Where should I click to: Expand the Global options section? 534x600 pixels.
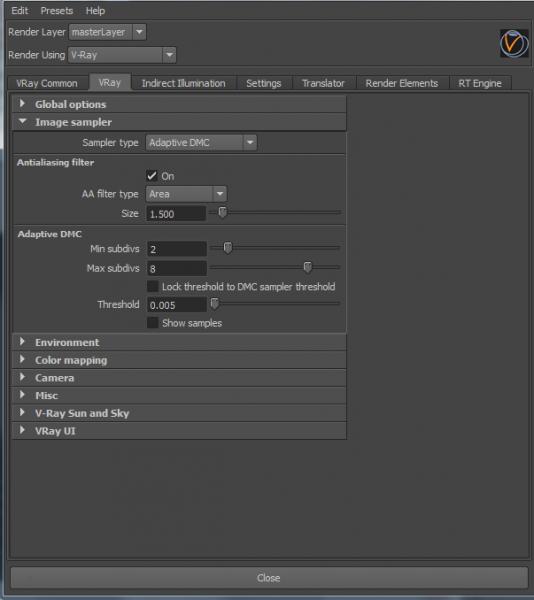point(179,104)
